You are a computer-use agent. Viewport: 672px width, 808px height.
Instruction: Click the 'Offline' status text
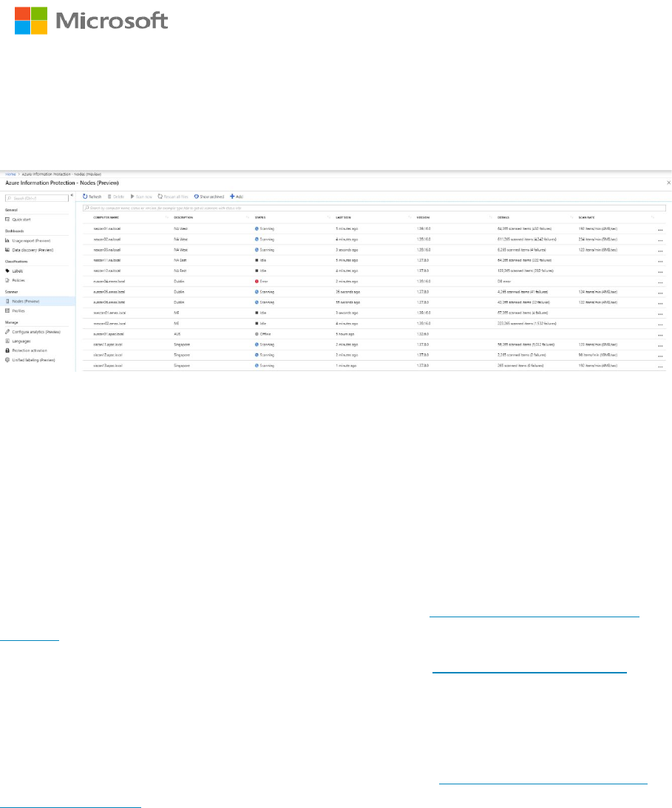[x=265, y=334]
